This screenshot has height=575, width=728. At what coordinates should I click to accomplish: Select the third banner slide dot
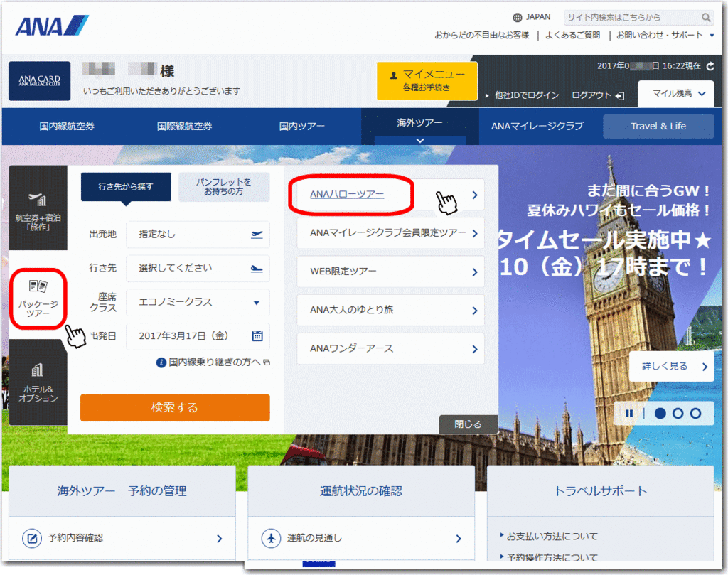click(695, 413)
